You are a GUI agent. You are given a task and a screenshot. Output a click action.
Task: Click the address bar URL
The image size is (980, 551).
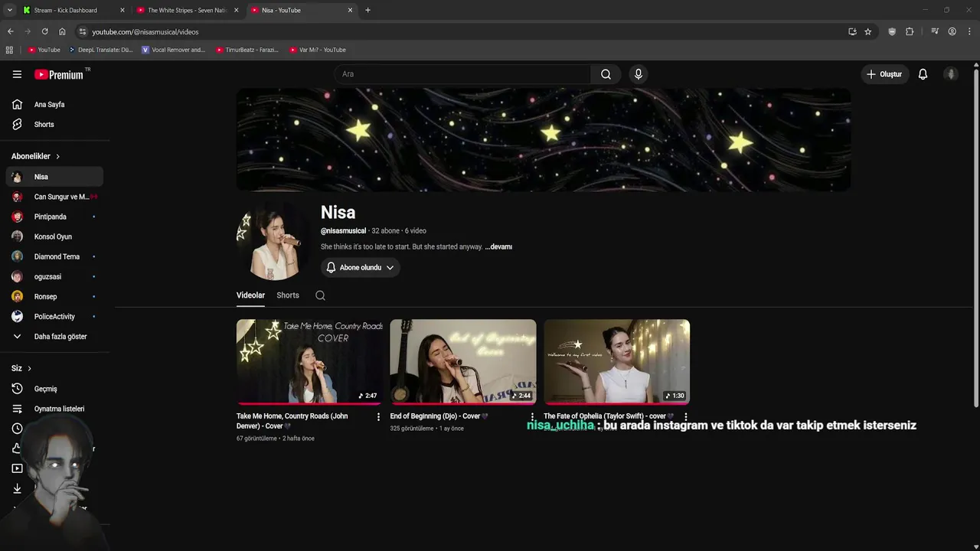tap(145, 32)
